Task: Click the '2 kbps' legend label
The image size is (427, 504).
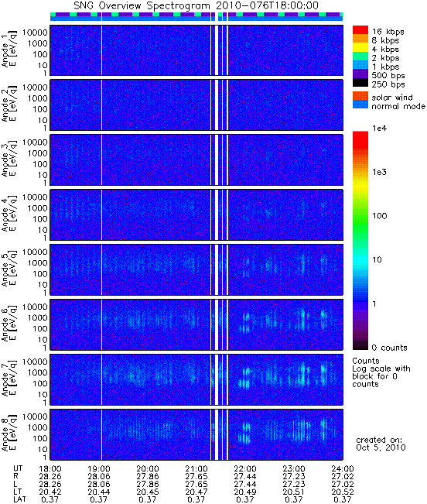Action: click(x=385, y=58)
